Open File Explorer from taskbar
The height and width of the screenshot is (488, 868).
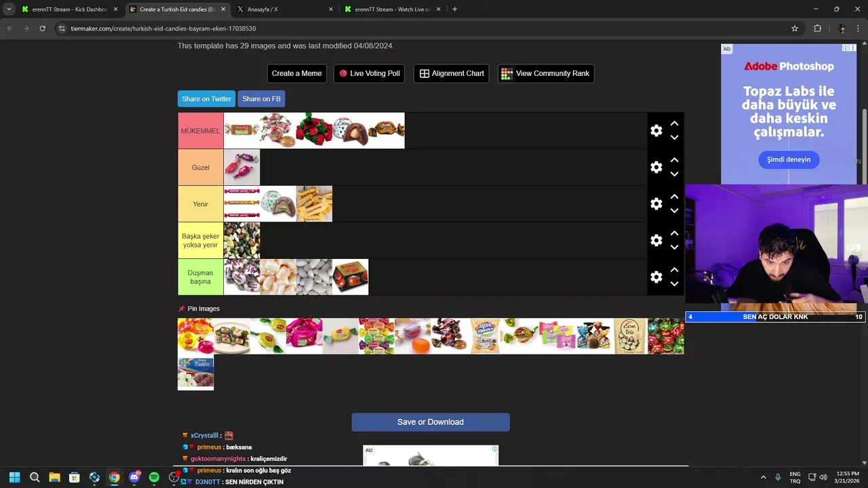pyautogui.click(x=54, y=477)
